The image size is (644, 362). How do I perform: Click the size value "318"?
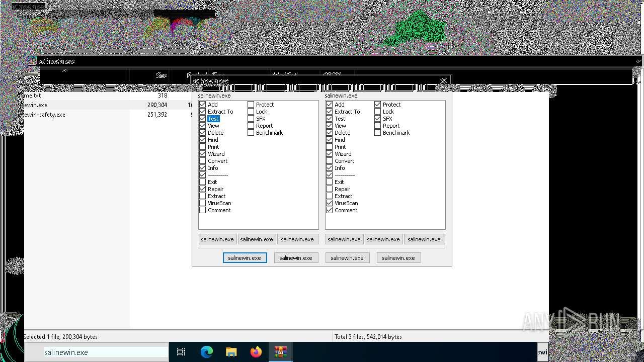pyautogui.click(x=163, y=96)
